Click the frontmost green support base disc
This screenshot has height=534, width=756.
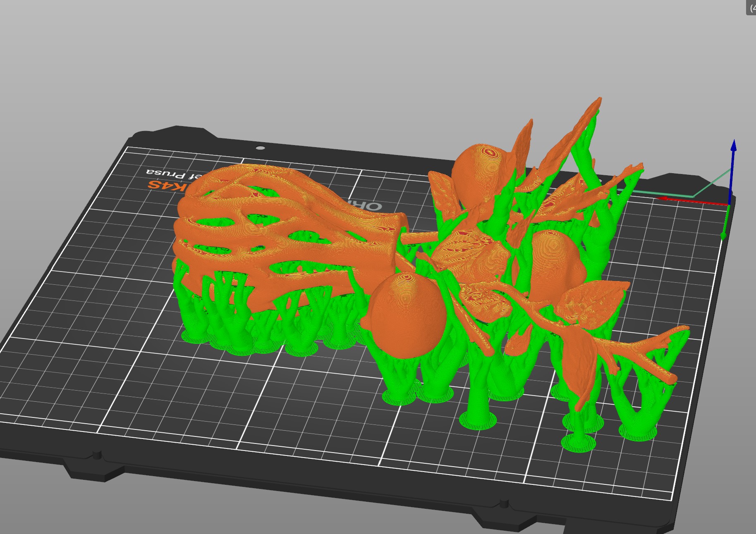578,443
